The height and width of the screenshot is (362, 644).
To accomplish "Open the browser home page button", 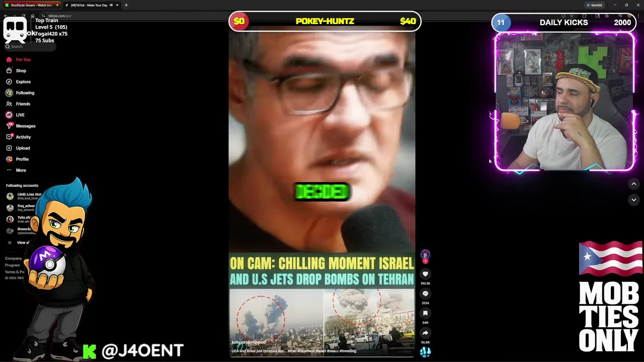I will pos(33,16).
